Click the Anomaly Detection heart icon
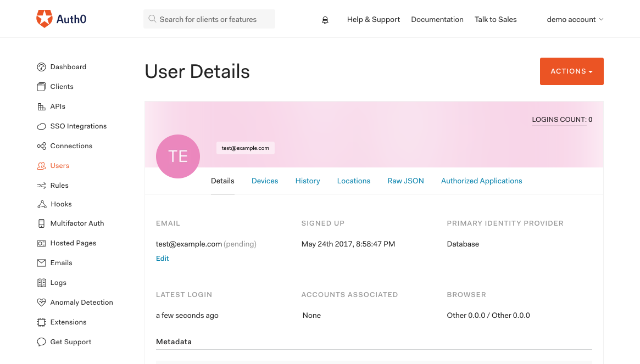 (x=41, y=303)
